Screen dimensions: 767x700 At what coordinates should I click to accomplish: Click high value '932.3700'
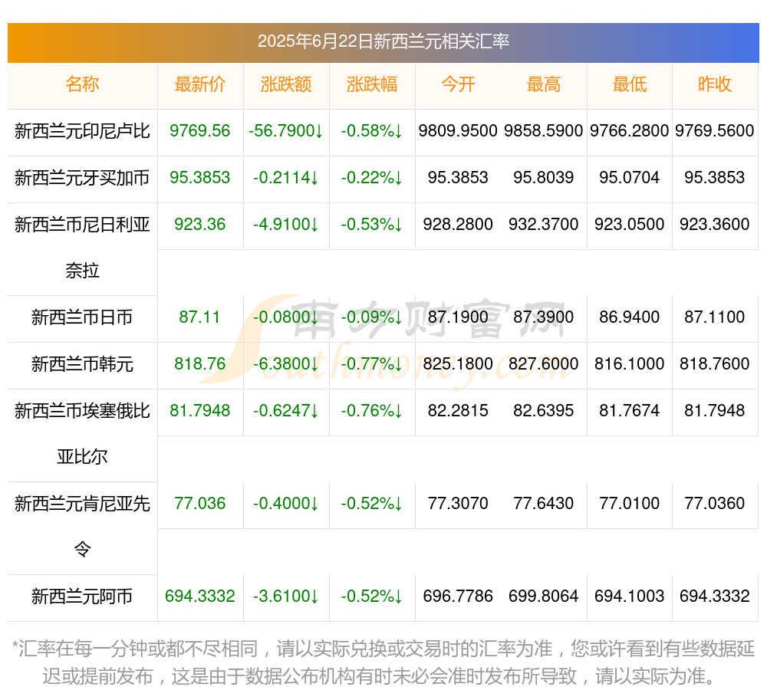tap(544, 225)
